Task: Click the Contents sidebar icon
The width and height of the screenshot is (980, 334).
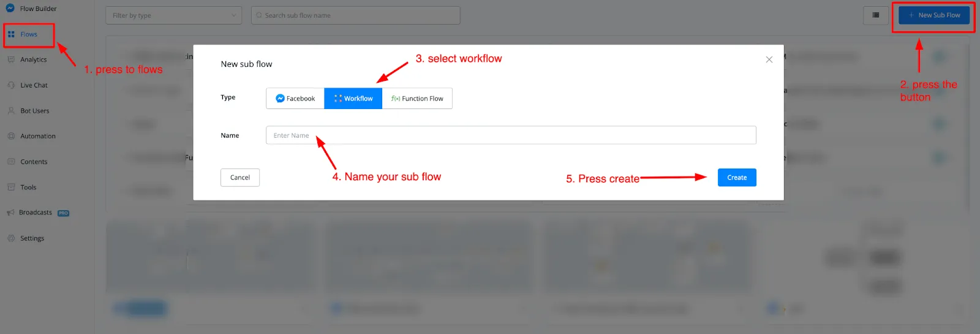Action: pyautogui.click(x=11, y=162)
